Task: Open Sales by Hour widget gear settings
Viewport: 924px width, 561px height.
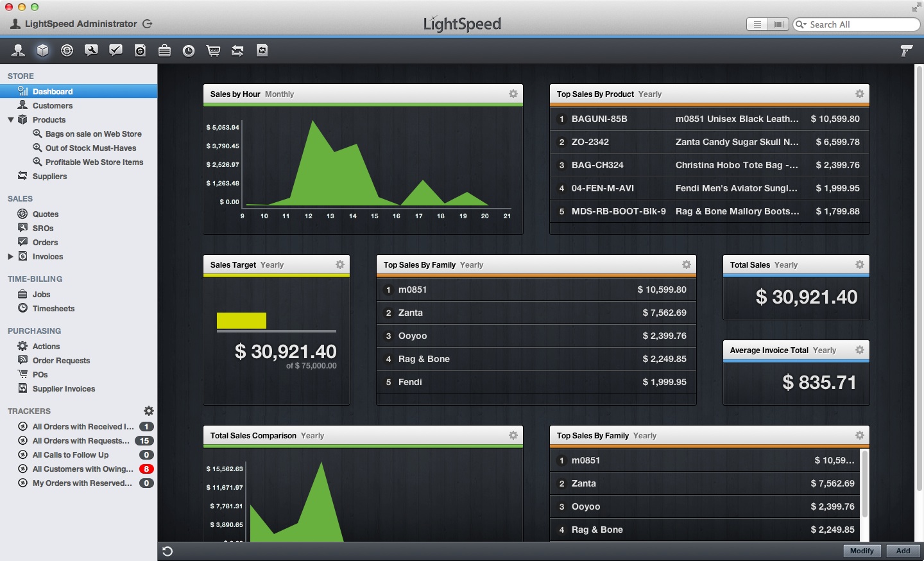Action: pos(513,94)
